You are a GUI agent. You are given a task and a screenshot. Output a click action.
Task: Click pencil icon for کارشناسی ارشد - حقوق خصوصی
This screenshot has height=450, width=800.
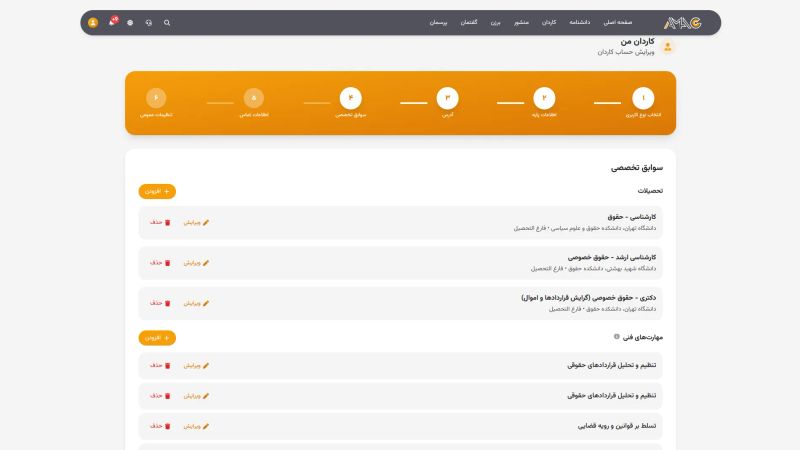click(x=206, y=263)
